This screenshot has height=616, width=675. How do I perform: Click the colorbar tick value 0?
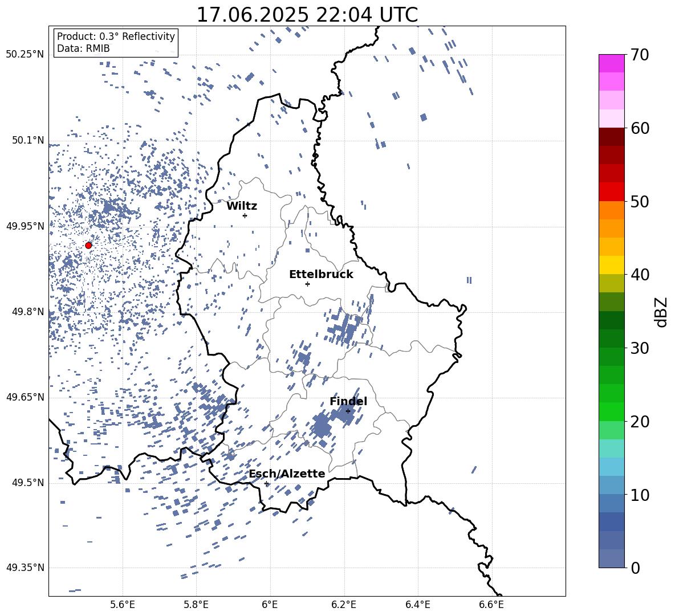pyautogui.click(x=635, y=568)
